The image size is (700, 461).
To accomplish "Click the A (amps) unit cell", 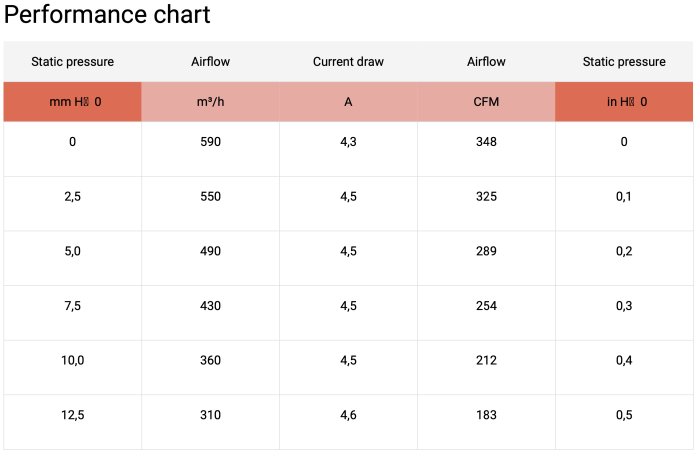I will coord(348,102).
